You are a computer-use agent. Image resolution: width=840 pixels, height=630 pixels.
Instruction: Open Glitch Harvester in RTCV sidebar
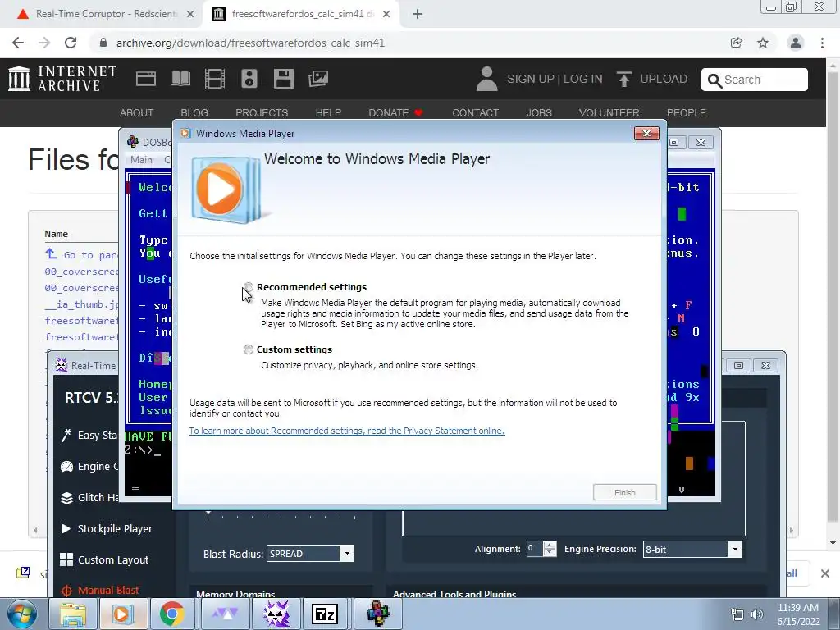(89, 498)
